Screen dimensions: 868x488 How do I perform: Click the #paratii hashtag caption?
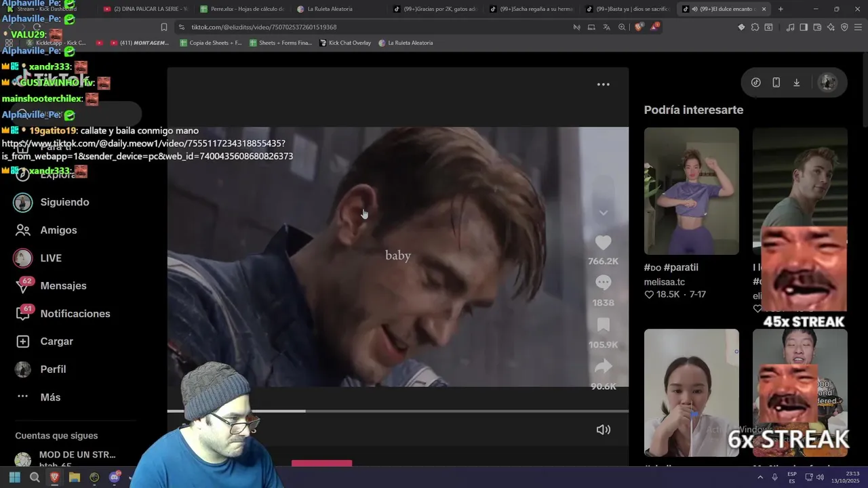pos(681,268)
